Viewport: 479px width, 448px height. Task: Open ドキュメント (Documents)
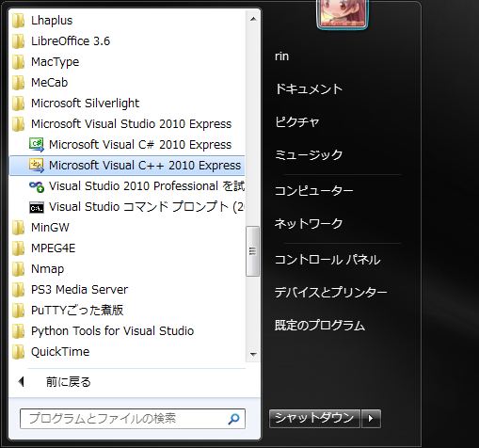tap(309, 89)
